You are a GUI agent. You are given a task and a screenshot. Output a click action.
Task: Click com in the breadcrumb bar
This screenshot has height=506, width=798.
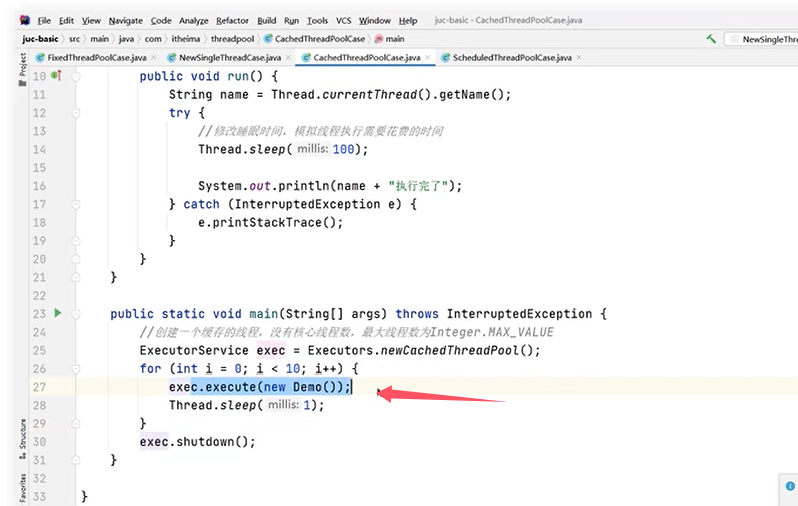(153, 39)
